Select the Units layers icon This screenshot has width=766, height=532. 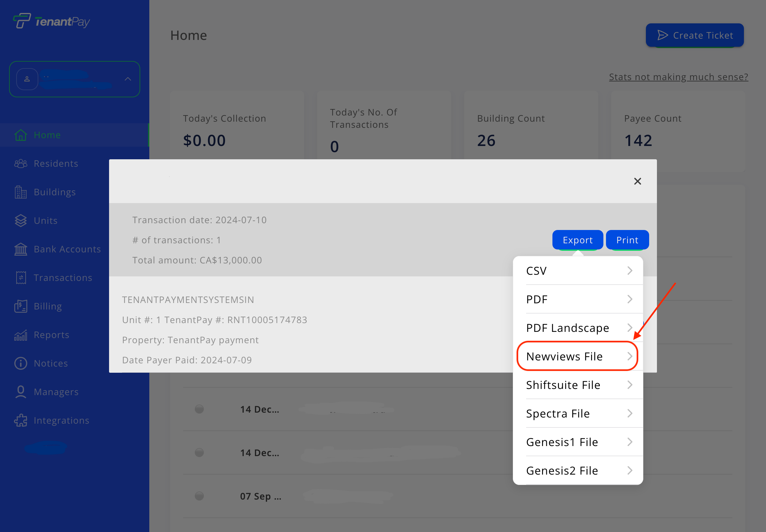tap(21, 220)
